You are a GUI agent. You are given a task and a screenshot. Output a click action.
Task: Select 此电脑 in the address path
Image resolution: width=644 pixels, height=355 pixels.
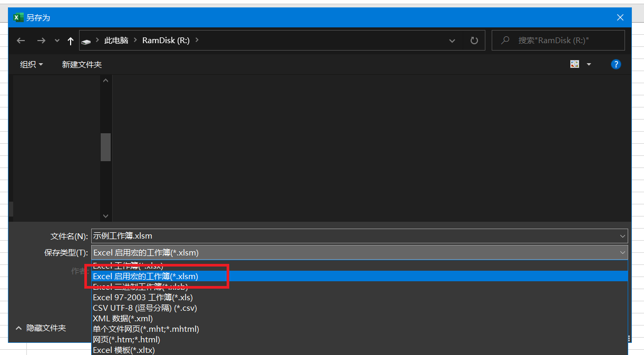click(116, 41)
